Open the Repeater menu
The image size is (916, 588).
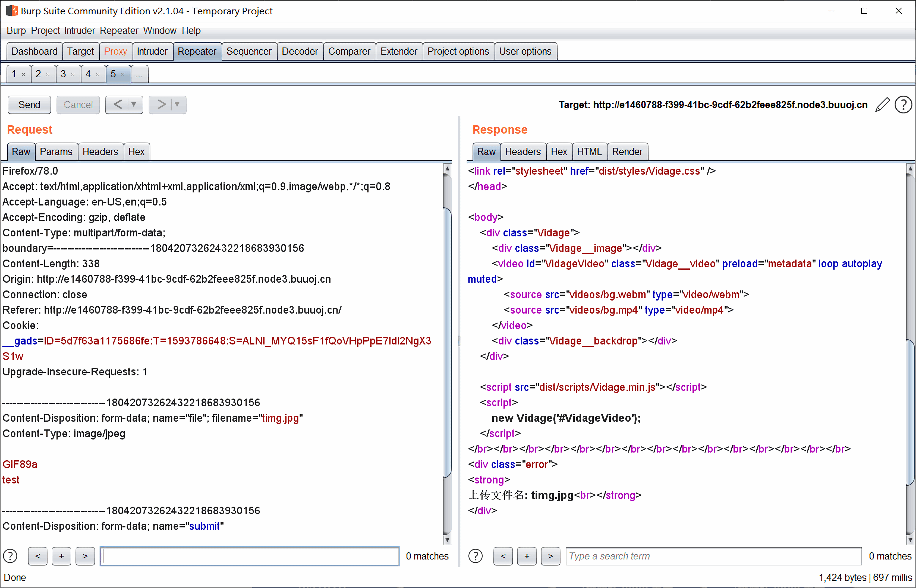point(119,31)
